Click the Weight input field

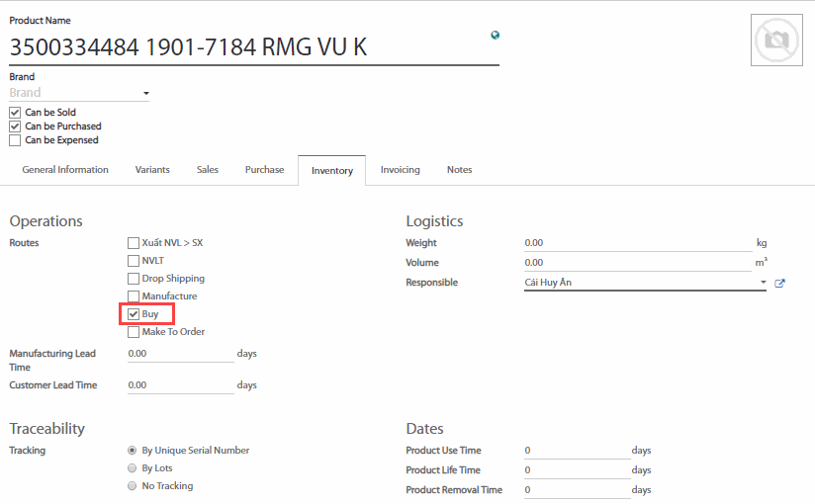pyautogui.click(x=638, y=243)
